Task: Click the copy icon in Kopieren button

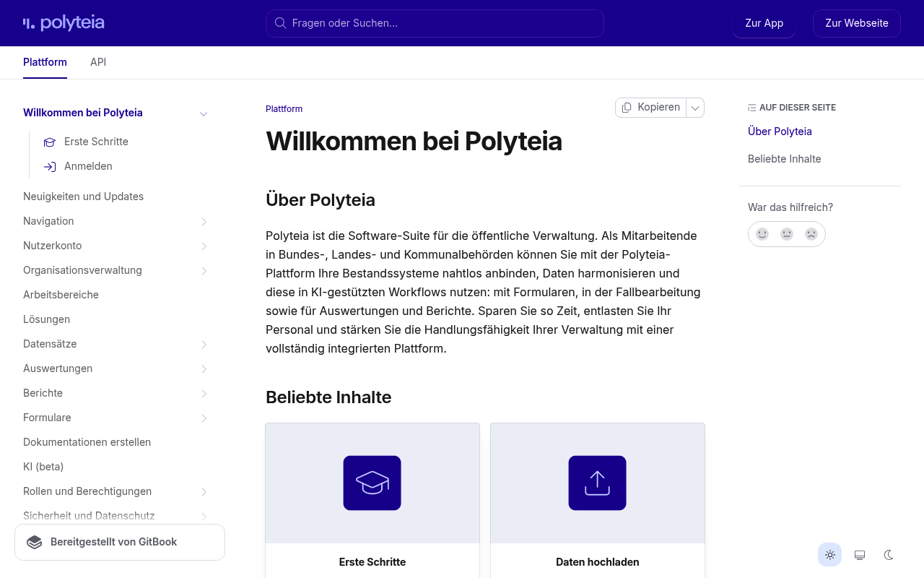Action: 627,108
